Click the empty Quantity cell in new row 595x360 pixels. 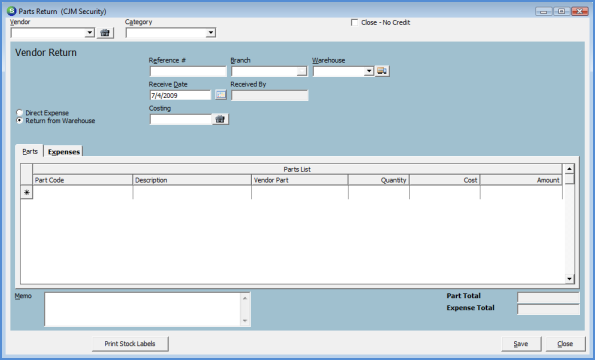point(379,192)
